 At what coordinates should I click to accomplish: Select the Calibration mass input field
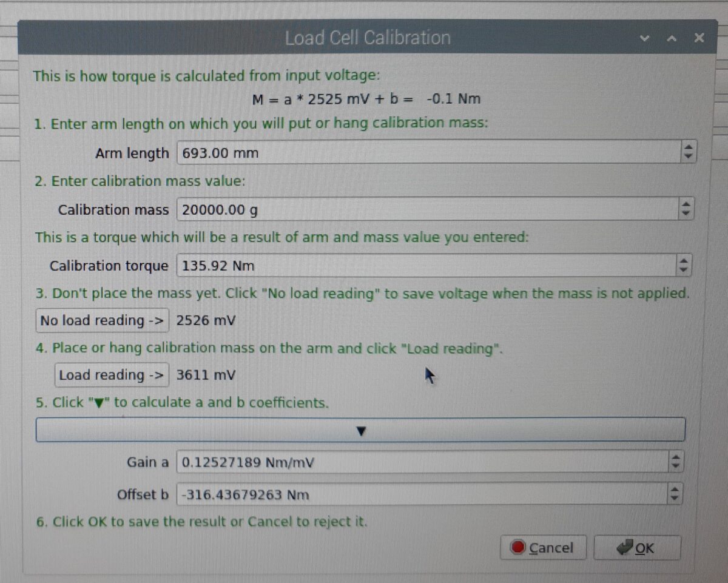(x=364, y=209)
